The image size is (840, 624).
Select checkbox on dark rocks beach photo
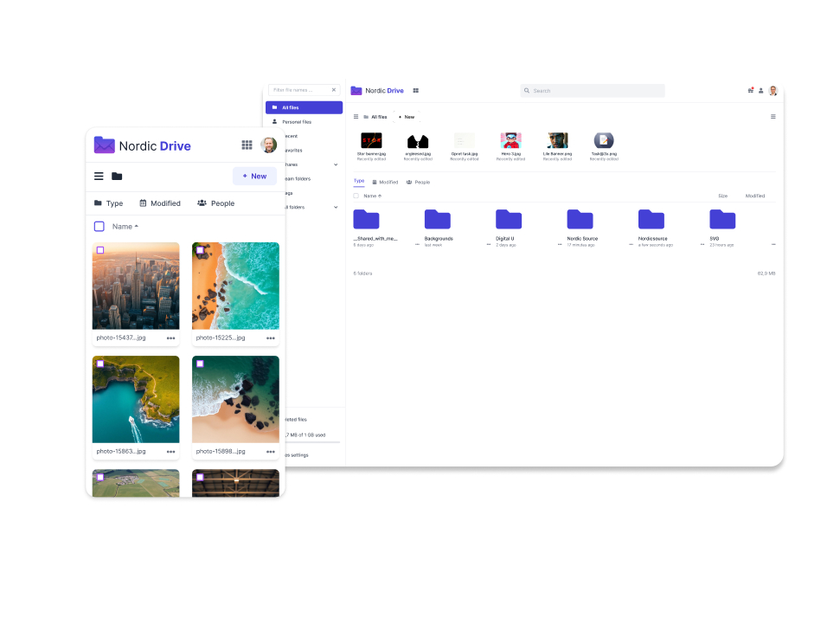[200, 363]
